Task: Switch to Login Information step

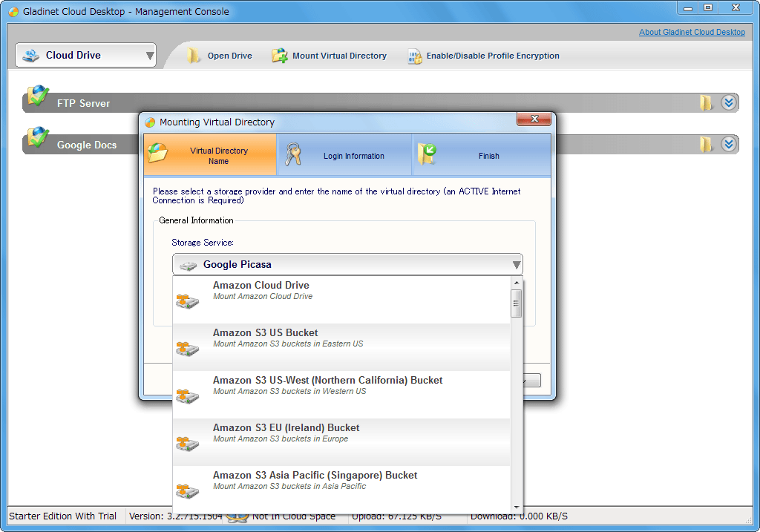Action: coord(344,155)
